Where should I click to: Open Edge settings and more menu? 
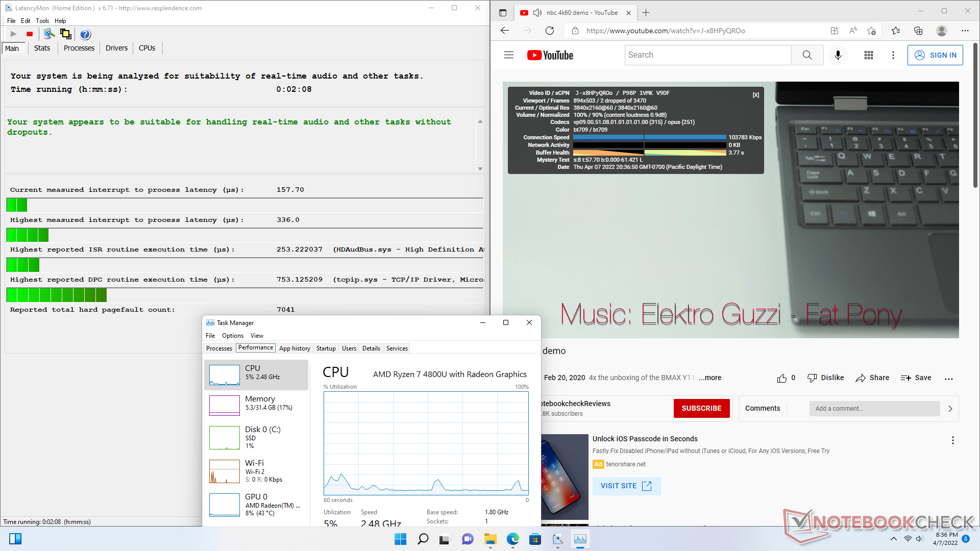pos(965,31)
